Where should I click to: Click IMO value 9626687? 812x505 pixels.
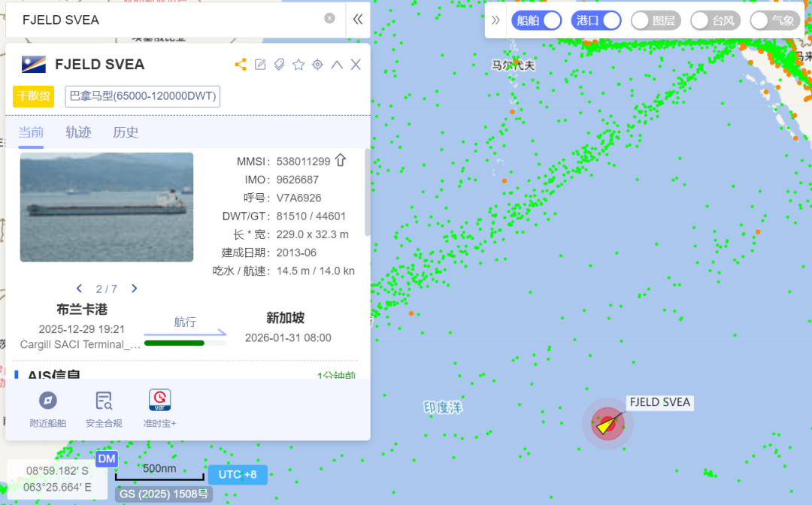tap(297, 180)
